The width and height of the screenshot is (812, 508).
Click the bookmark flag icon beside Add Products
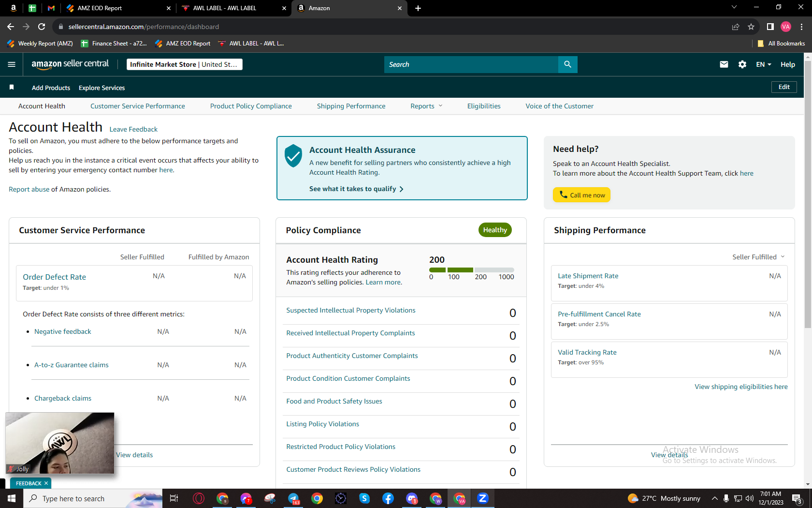click(x=12, y=88)
